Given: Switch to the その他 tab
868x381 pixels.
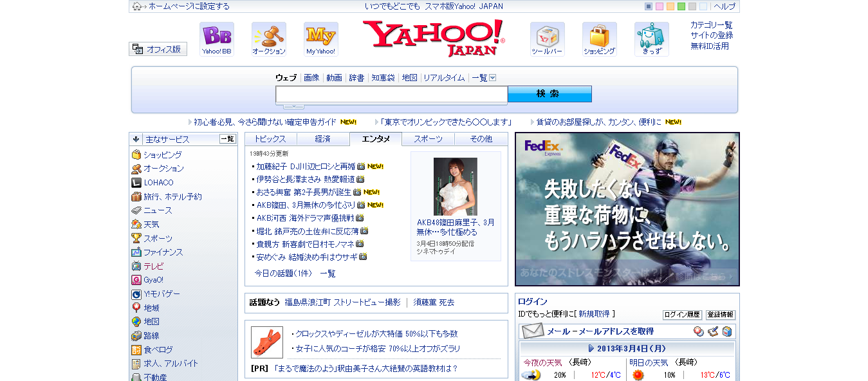Looking at the screenshot, I should (x=481, y=139).
